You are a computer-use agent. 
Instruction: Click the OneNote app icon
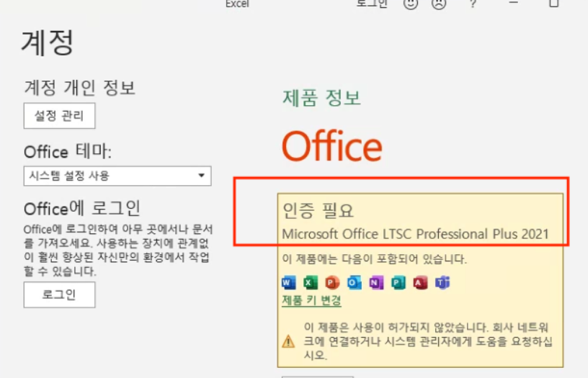(x=376, y=282)
